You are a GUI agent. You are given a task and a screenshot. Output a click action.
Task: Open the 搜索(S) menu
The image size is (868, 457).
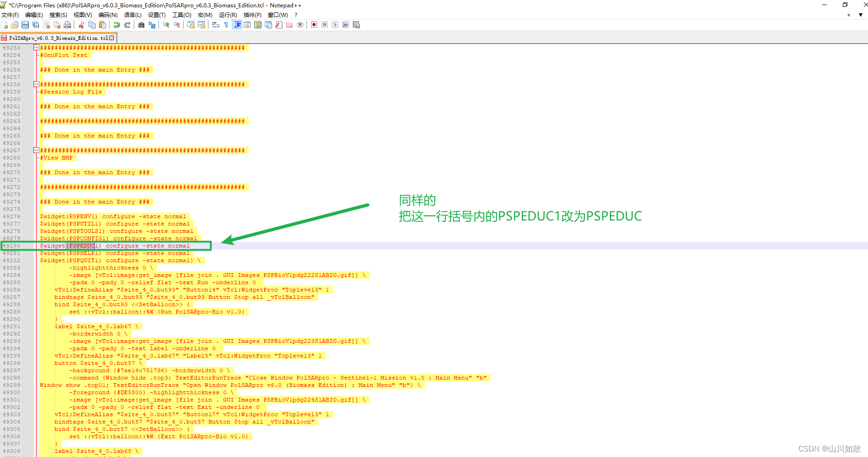click(58, 15)
